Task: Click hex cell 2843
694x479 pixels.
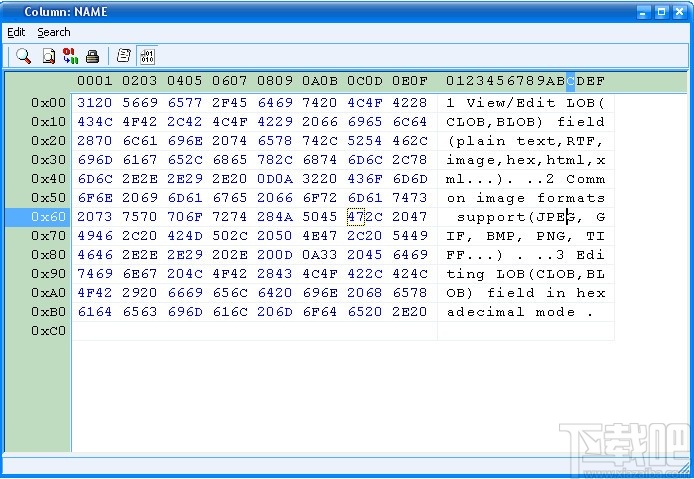Action: pyautogui.click(x=274, y=274)
